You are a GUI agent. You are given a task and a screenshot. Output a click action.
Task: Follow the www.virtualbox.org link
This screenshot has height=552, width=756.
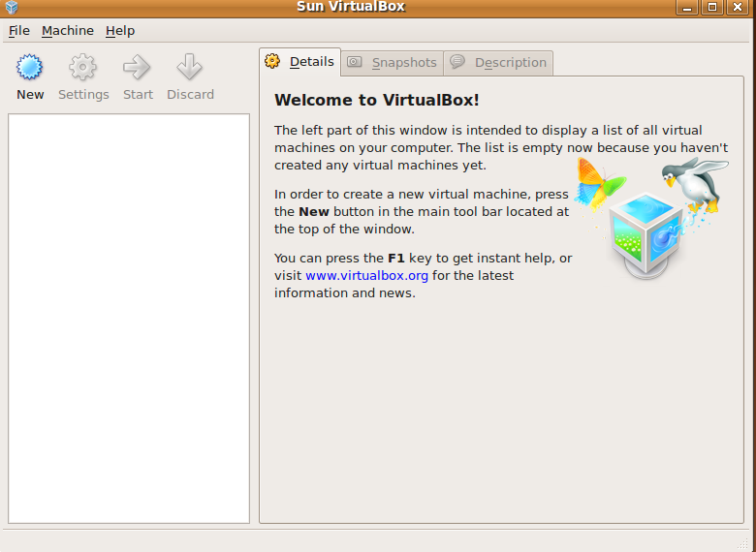click(x=366, y=276)
